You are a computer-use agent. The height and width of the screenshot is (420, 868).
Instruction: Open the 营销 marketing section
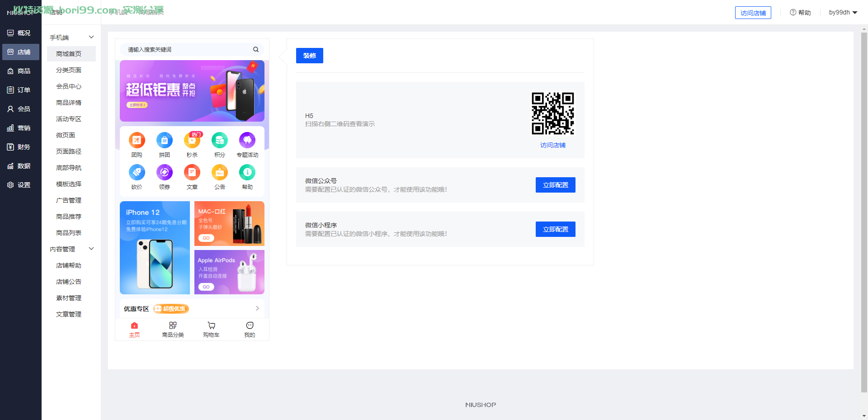pyautogui.click(x=20, y=128)
